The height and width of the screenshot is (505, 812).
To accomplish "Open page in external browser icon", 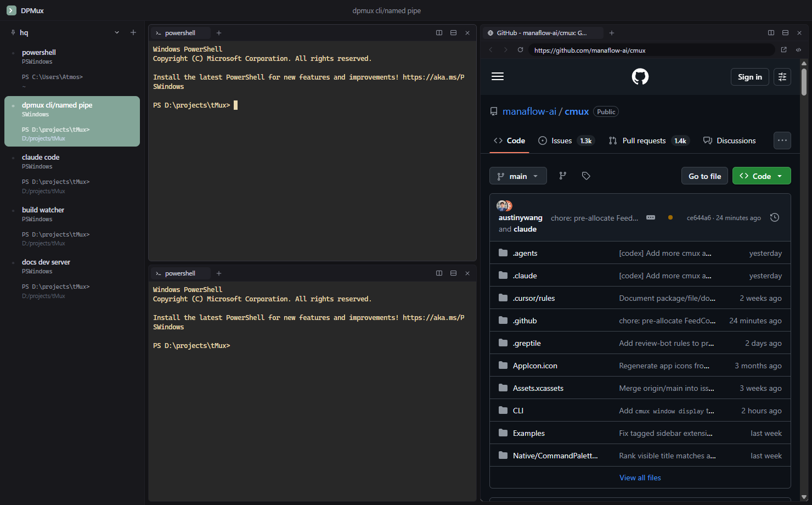I will [x=784, y=50].
